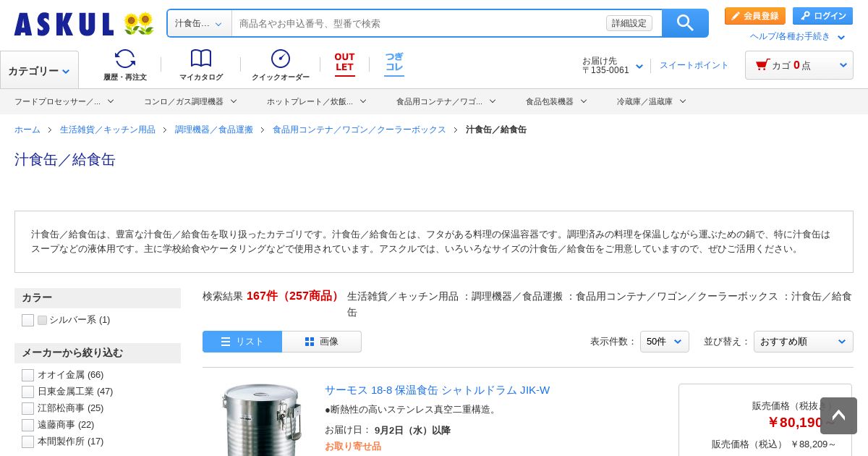The width and height of the screenshot is (868, 456).
Task: Open マイカタログ book icon
Action: (x=201, y=65)
